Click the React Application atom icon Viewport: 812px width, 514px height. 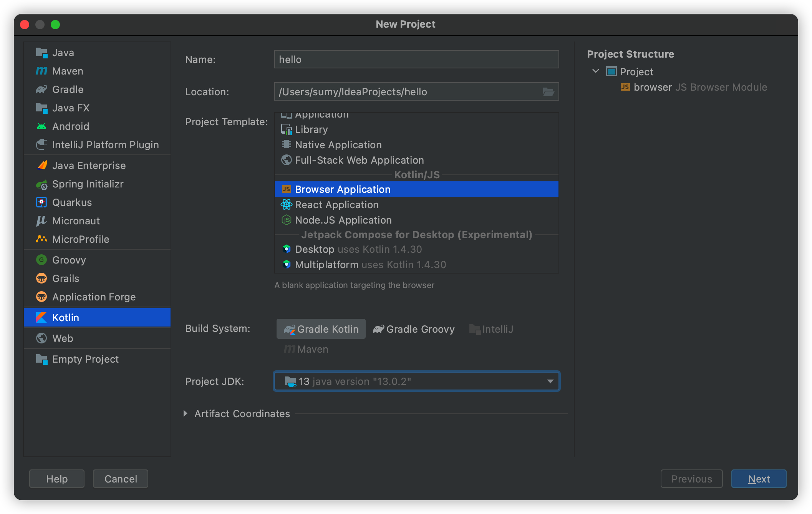(x=286, y=205)
